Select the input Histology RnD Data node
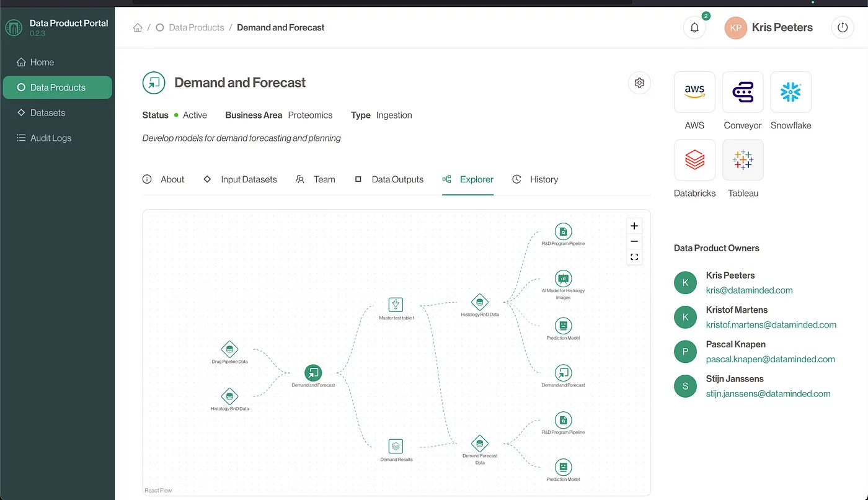Viewport: 868px width, 500px height. [x=229, y=396]
